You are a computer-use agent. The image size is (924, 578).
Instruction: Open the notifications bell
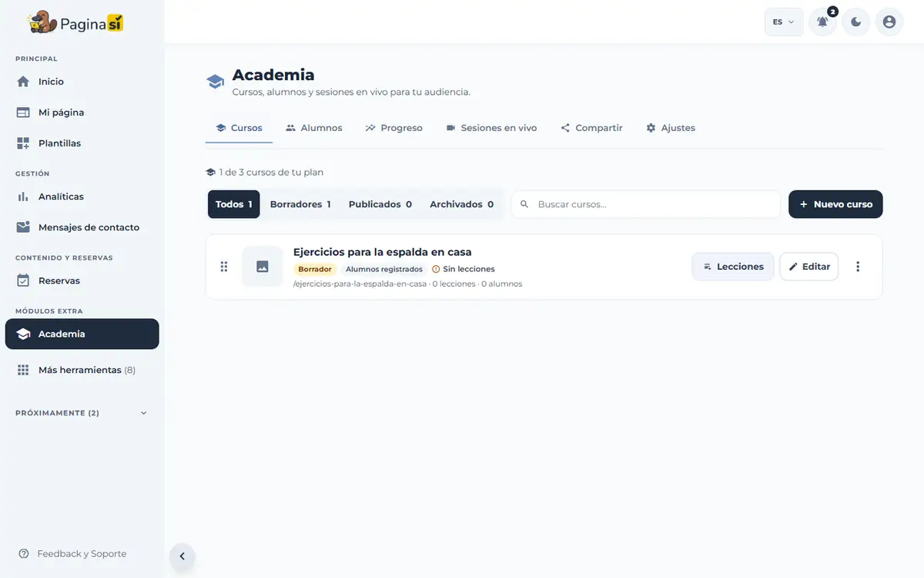pos(822,22)
